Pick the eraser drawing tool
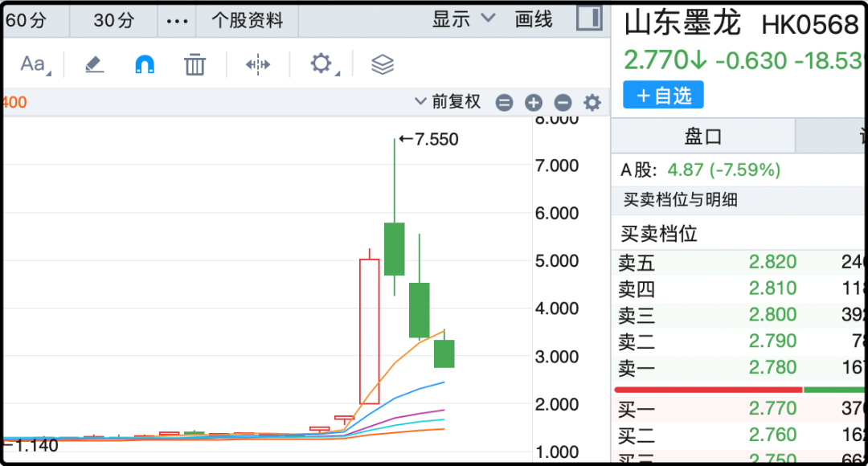 point(95,64)
